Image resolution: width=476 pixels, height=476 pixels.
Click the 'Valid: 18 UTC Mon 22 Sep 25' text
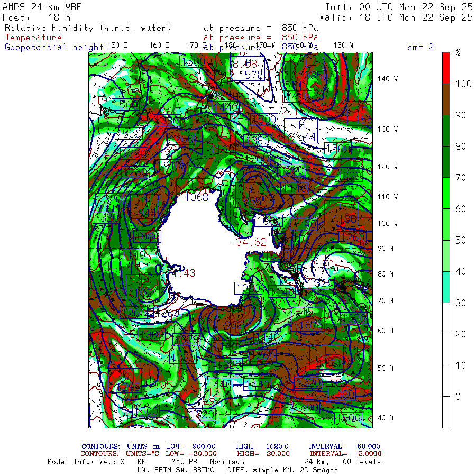[396, 17]
